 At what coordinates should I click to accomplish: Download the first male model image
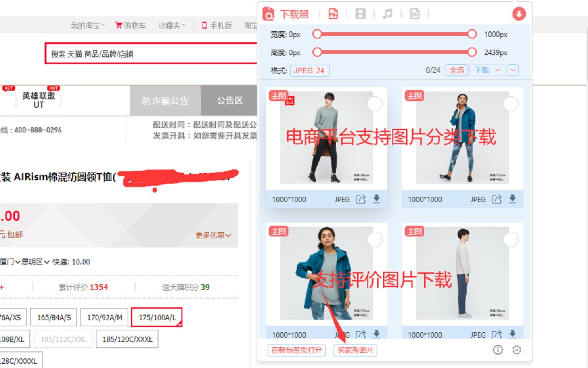tap(377, 199)
